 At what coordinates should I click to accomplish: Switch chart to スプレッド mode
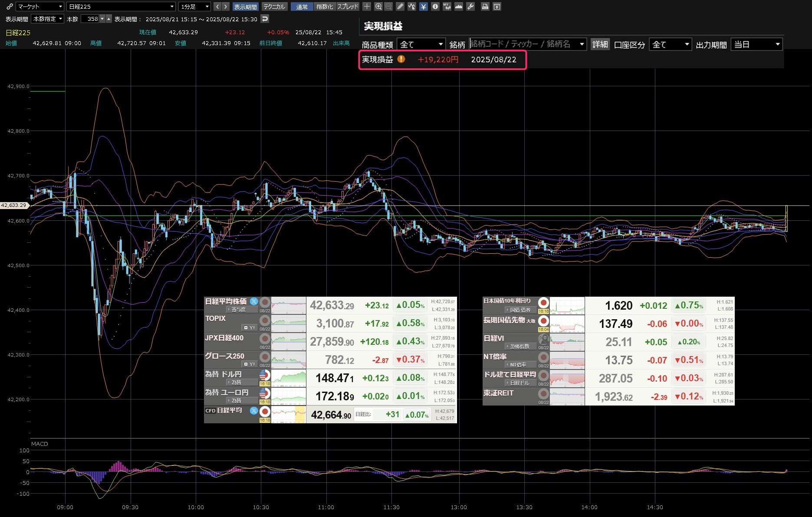[348, 7]
